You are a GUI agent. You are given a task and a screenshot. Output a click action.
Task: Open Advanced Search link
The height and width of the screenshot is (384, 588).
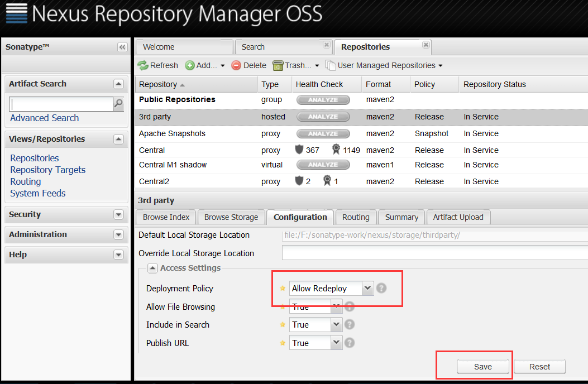[x=45, y=118]
